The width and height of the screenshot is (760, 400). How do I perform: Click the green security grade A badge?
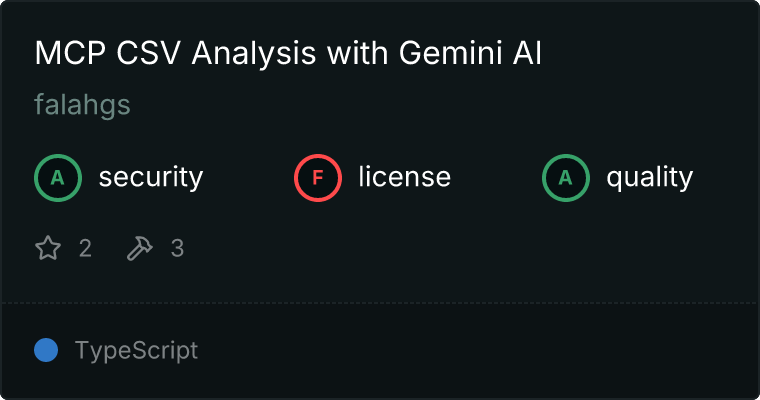58,178
